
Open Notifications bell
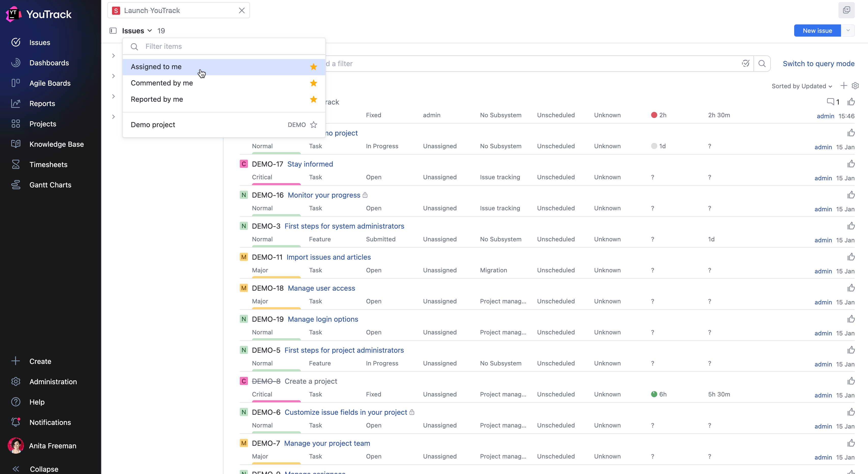pos(16,422)
